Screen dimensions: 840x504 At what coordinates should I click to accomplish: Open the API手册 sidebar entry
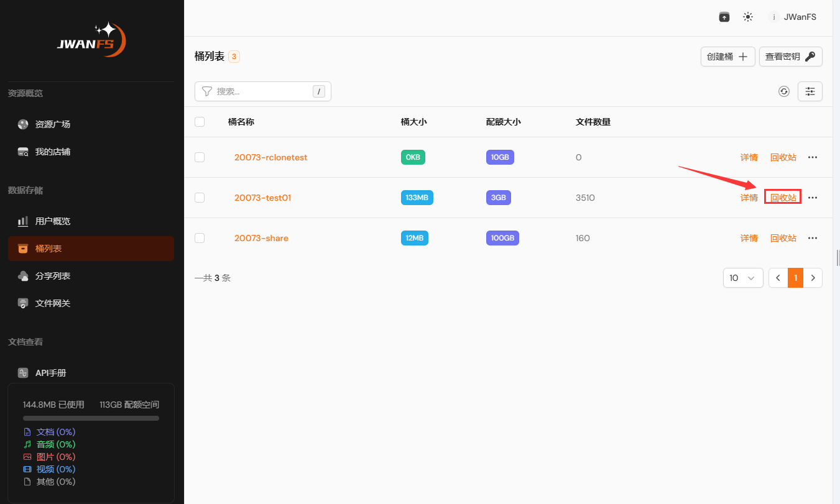tap(91, 373)
